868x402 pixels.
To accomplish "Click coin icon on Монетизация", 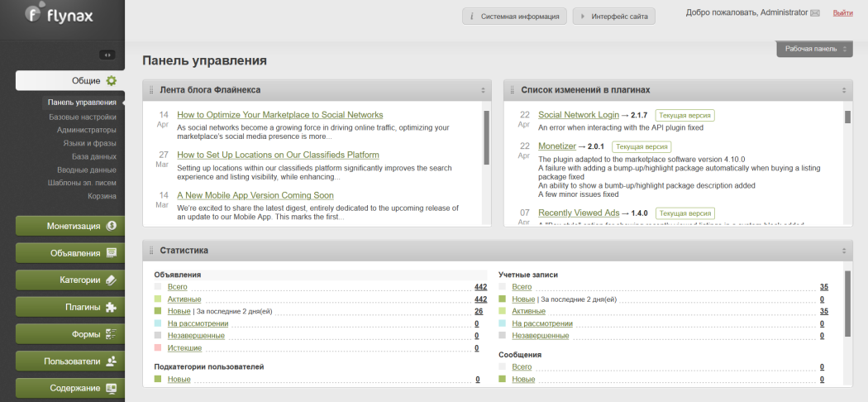I will (112, 226).
